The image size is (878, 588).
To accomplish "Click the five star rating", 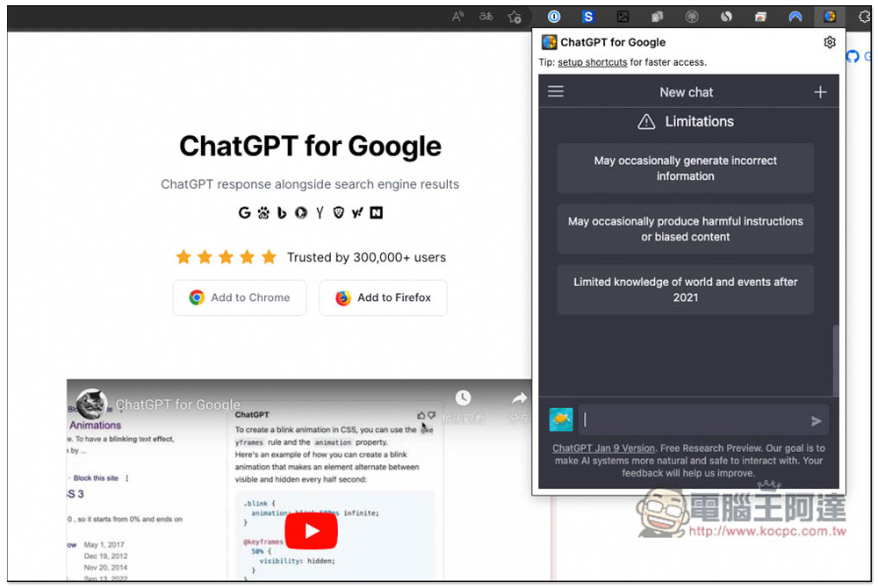I will point(227,257).
